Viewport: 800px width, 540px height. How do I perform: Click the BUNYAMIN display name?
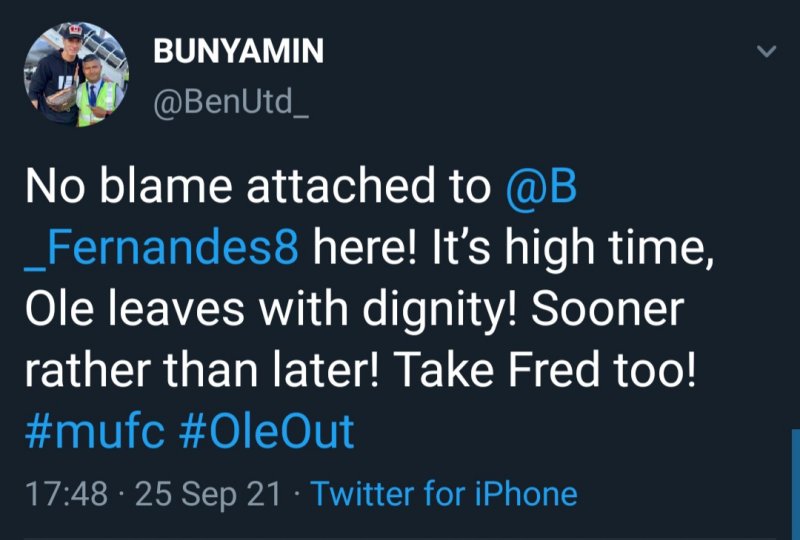coord(238,53)
